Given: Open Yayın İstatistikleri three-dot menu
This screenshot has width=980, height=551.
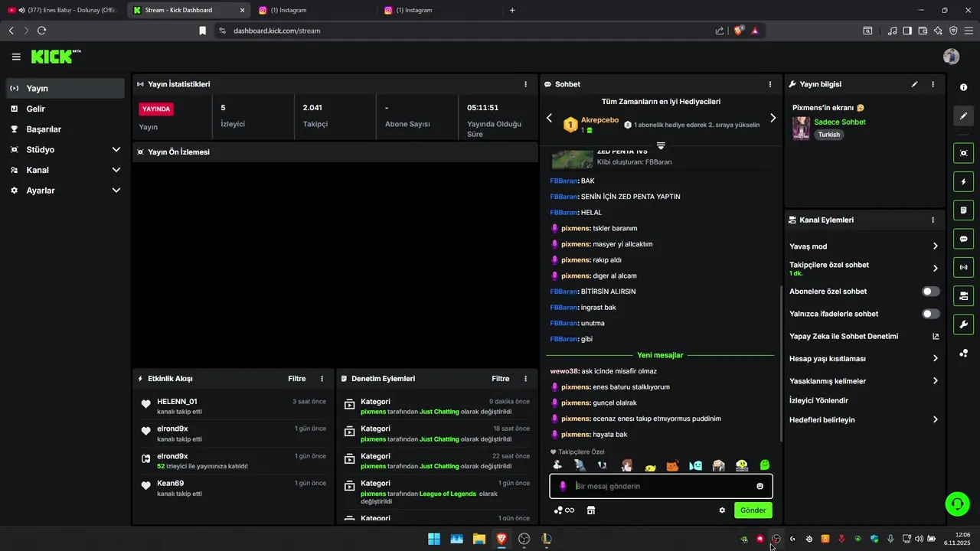Looking at the screenshot, I should click(525, 84).
